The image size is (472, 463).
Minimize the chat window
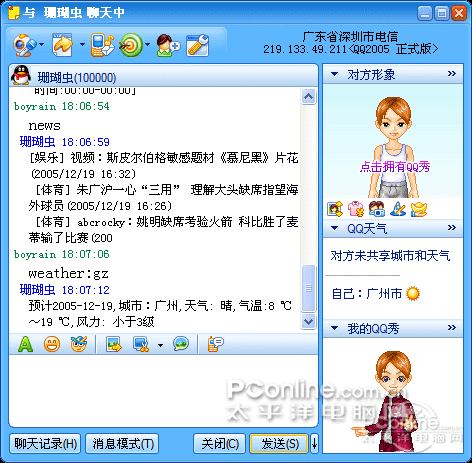tap(425, 14)
